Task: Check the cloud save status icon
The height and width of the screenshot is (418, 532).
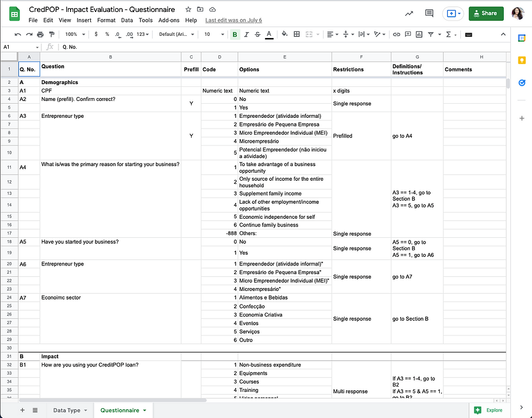Action: pyautogui.click(x=212, y=10)
